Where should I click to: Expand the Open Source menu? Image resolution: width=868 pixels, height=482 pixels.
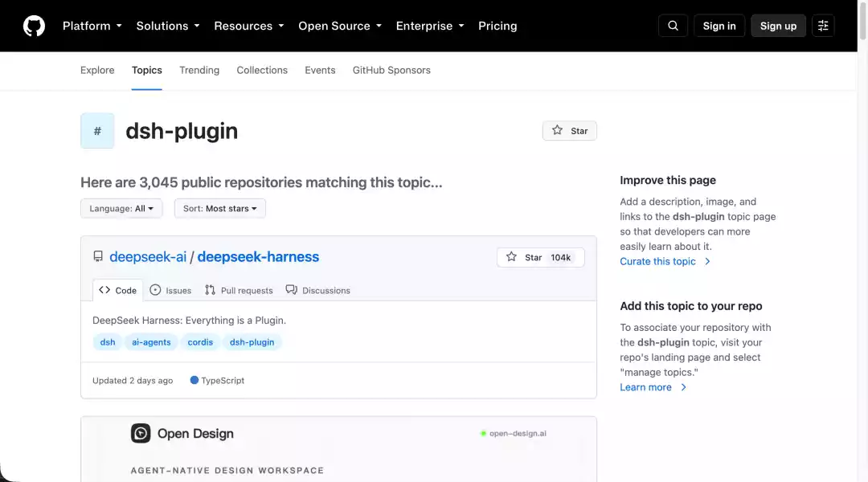[x=340, y=26]
